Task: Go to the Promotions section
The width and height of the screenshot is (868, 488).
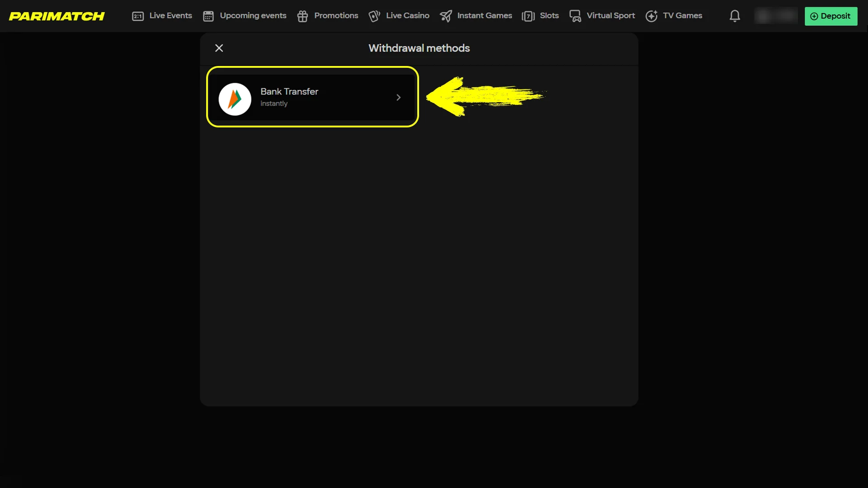Action: click(x=336, y=16)
